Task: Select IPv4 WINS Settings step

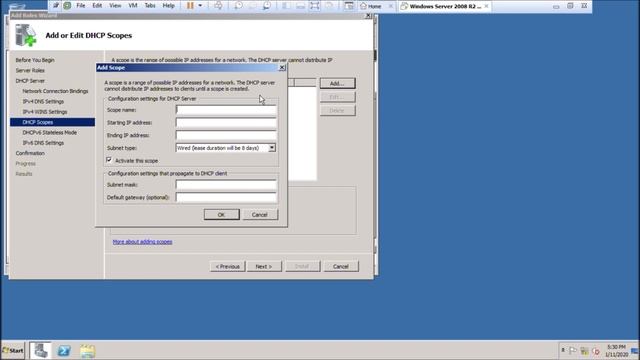Action: pos(45,112)
